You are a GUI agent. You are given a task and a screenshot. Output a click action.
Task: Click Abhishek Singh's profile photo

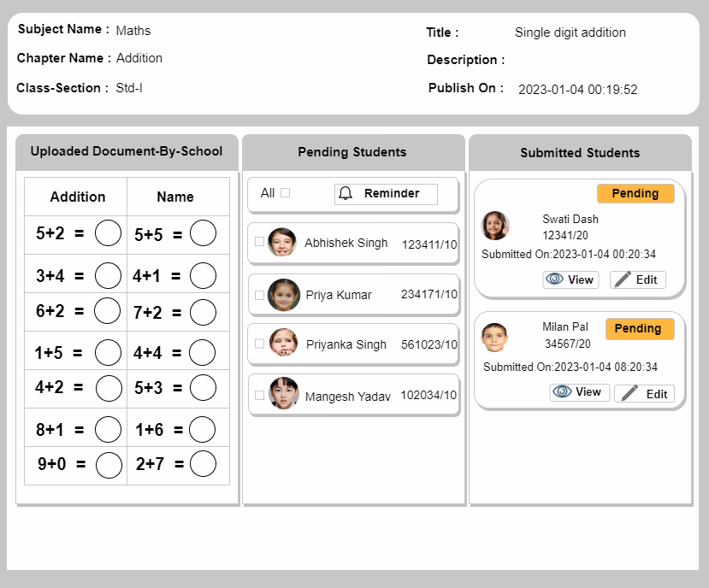point(282,242)
